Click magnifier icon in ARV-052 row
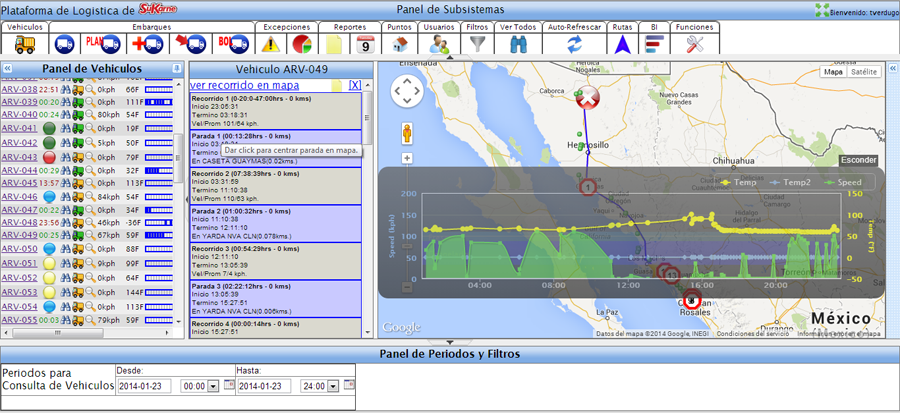Screen dimensions: 900x413 click(x=90, y=278)
